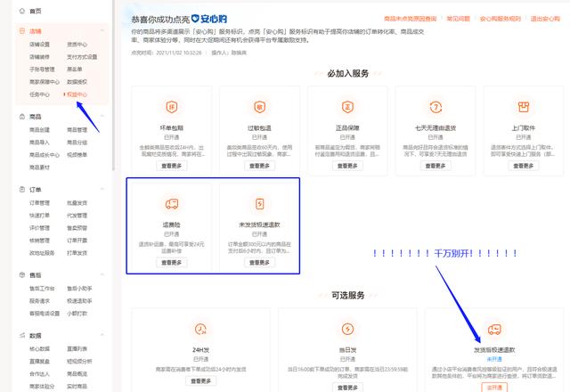Select 权益中心 in the store menu
Viewport: 570px width, 392px height.
pos(77,94)
